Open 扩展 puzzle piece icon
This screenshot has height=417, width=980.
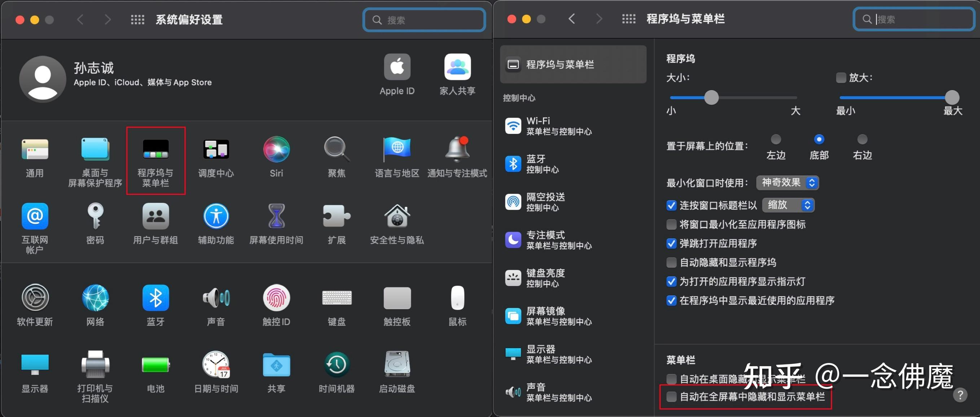(x=337, y=216)
